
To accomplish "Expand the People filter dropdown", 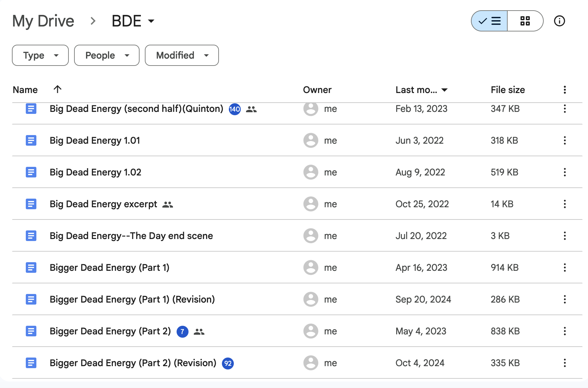I will point(106,55).
